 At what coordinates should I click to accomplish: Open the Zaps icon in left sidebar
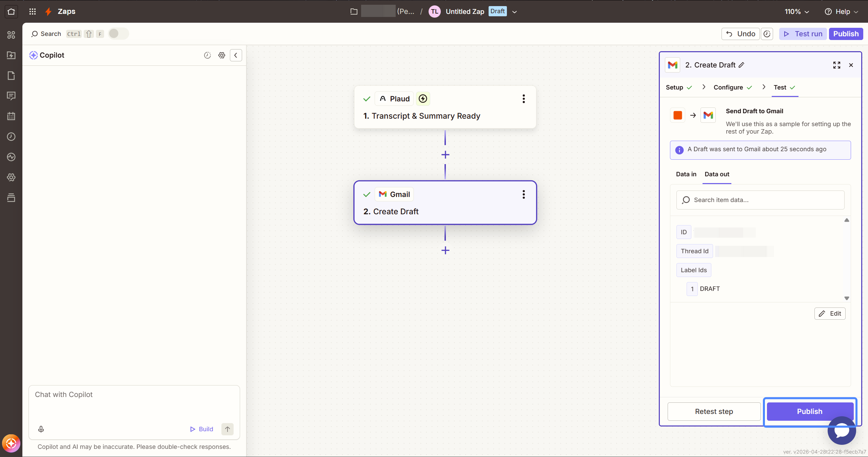click(x=11, y=55)
